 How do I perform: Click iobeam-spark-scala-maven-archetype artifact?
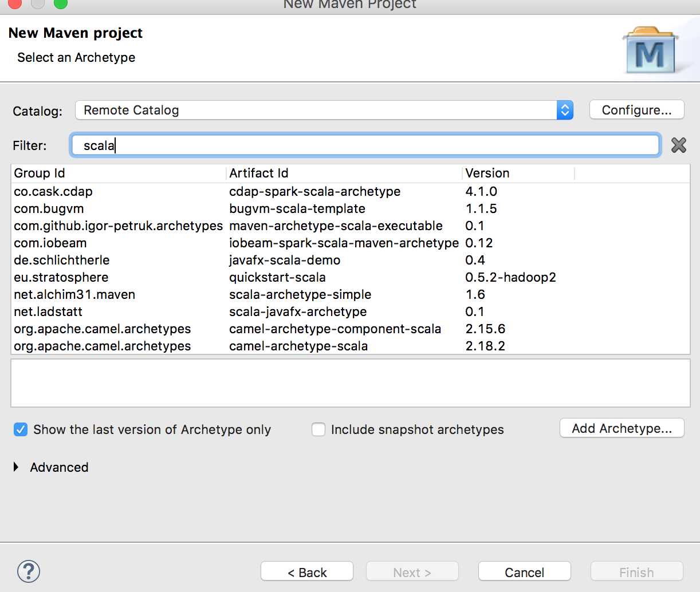coord(344,243)
